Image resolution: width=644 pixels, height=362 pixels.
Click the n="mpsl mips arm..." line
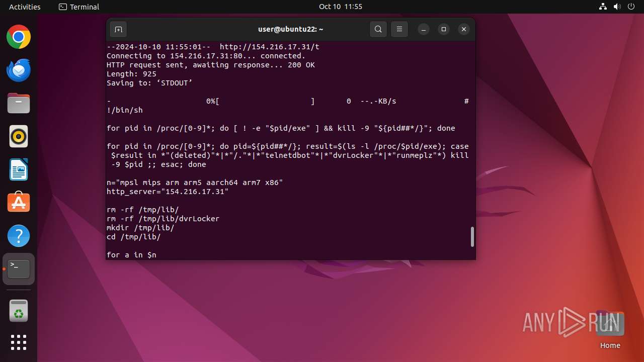[x=195, y=183]
